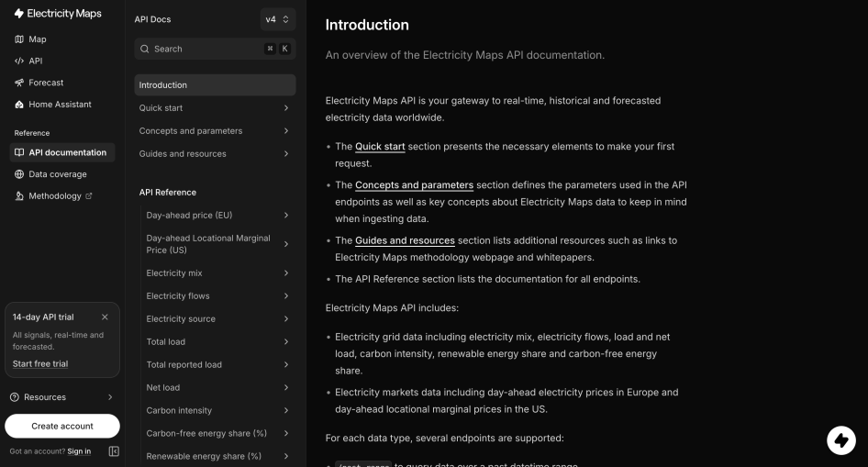Expand Total reported load chevron
Image resolution: width=868 pixels, height=467 pixels.
(285, 364)
